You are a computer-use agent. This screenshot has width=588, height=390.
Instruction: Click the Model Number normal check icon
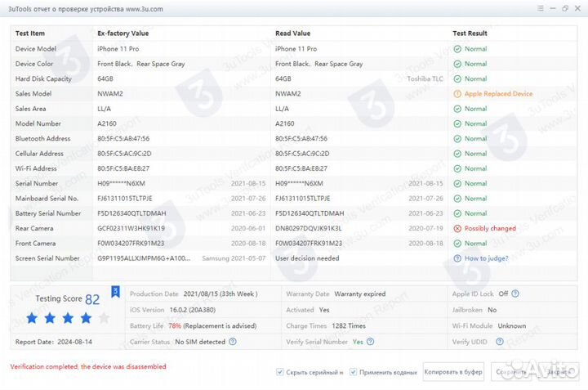coord(457,123)
